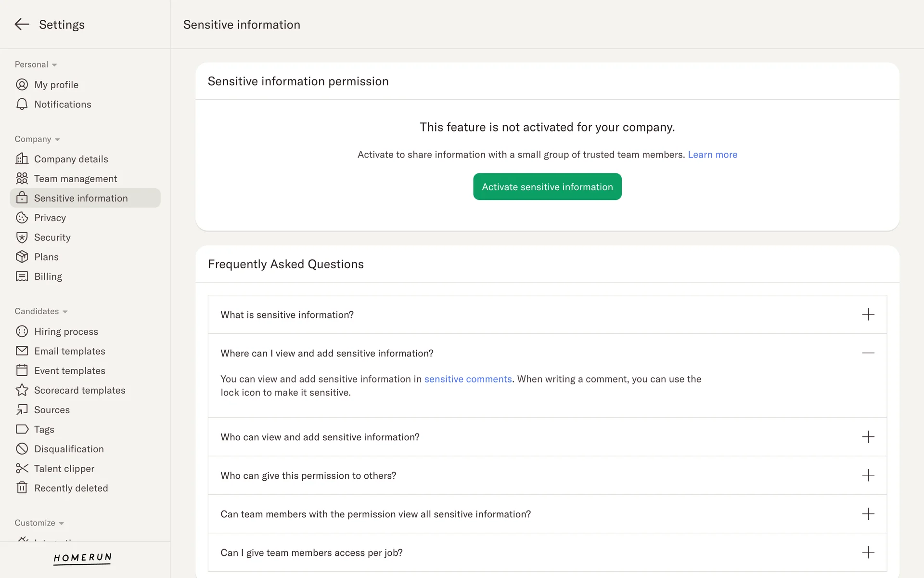The height and width of the screenshot is (578, 924).
Task: Follow the Learn more link
Action: point(712,155)
